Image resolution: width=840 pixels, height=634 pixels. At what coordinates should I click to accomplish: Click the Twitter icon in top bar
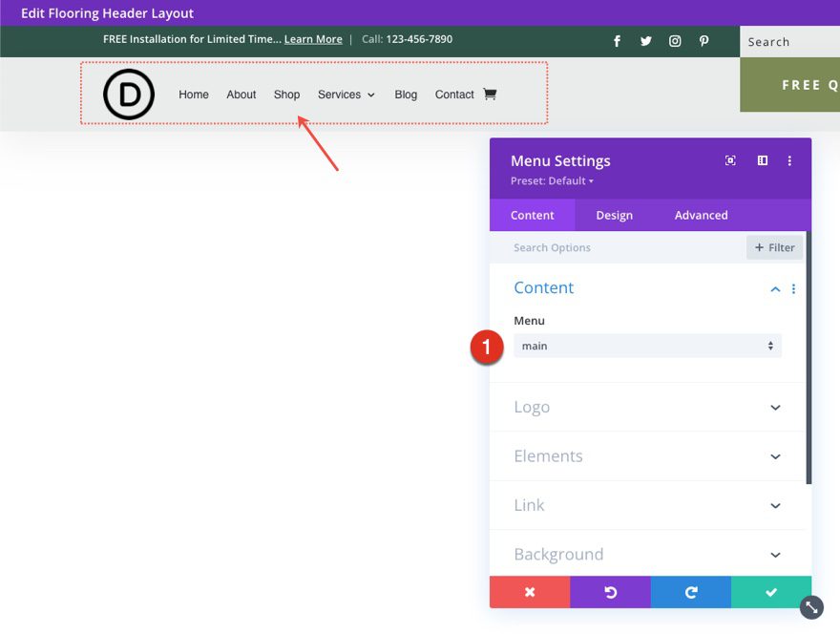click(x=646, y=41)
